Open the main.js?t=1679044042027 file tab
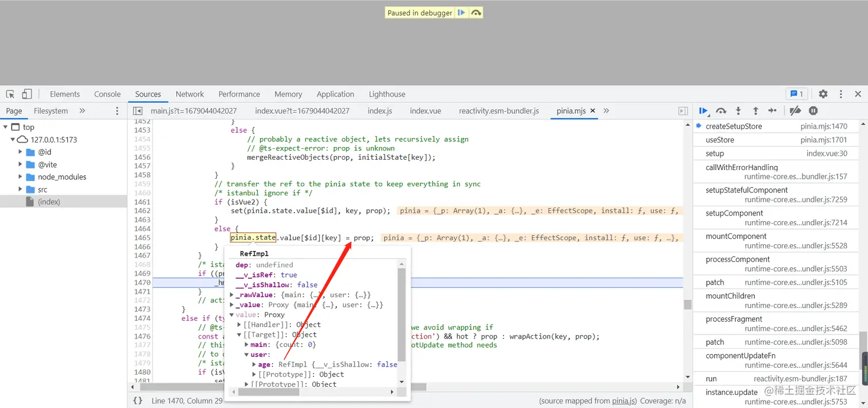The image size is (868, 408). click(193, 110)
